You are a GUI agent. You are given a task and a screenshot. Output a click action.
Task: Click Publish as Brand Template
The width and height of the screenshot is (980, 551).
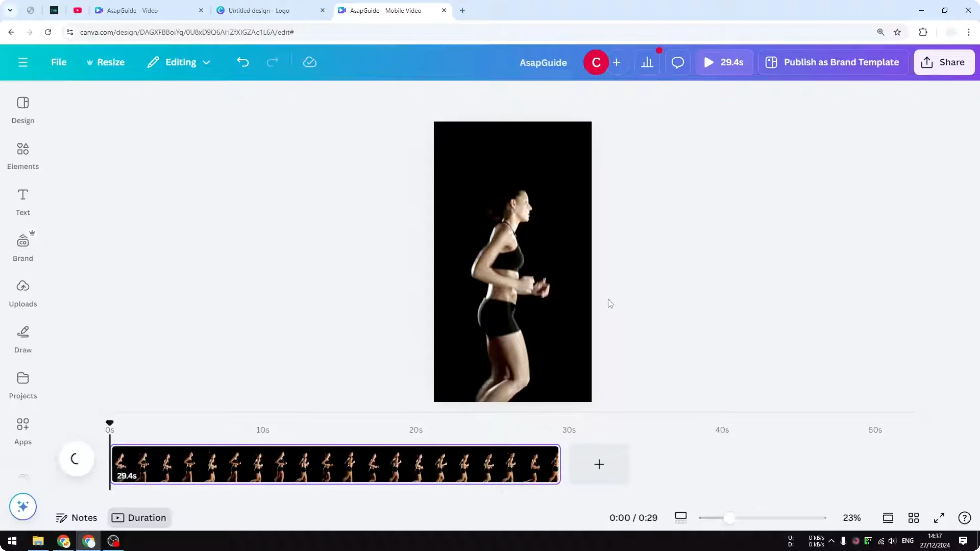tap(832, 62)
